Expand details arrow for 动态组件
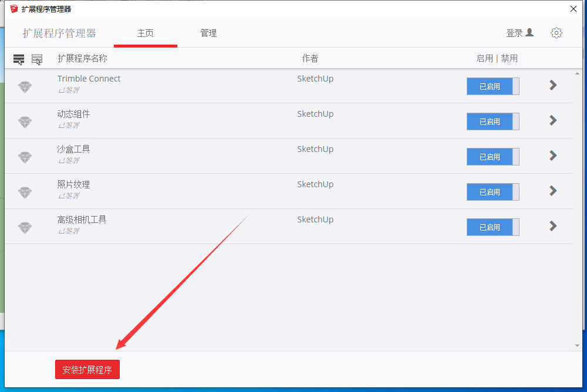Image resolution: width=587 pixels, height=392 pixels. point(553,120)
